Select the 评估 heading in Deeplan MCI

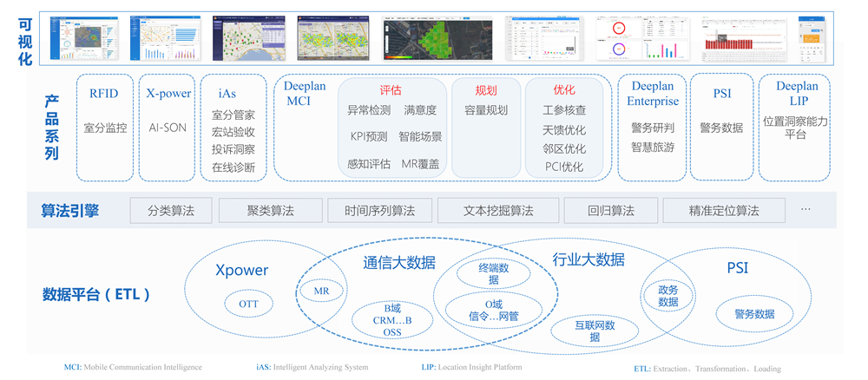(391, 90)
